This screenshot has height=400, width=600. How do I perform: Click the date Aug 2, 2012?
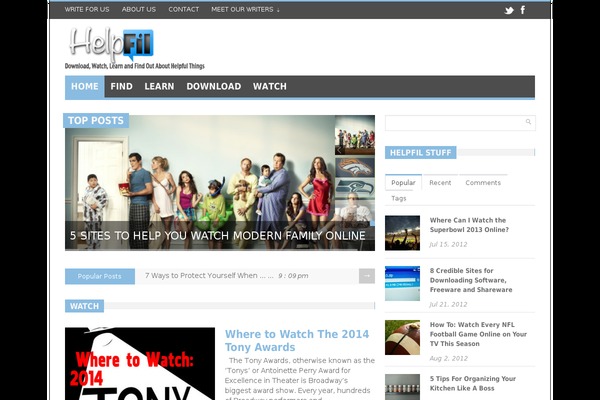click(448, 358)
